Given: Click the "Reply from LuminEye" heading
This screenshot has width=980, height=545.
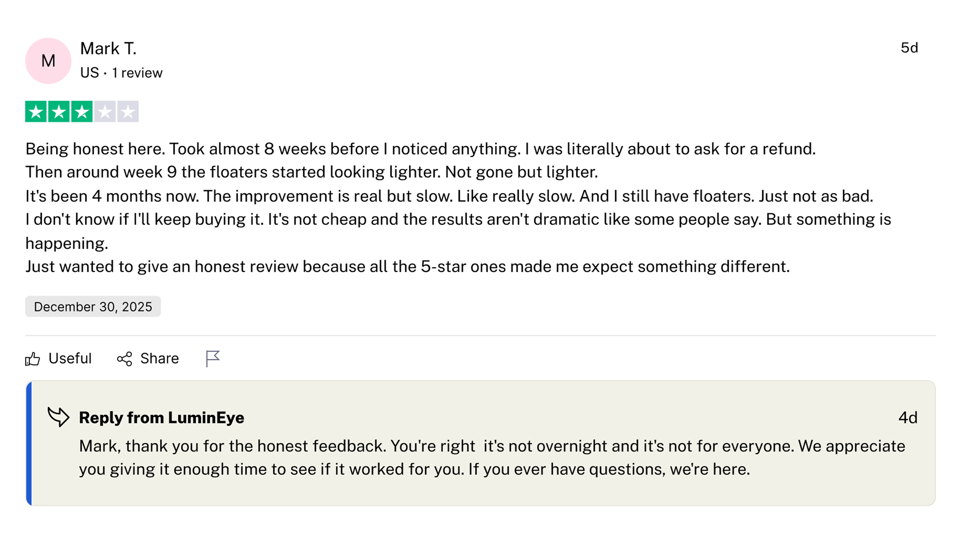Looking at the screenshot, I should [x=161, y=418].
